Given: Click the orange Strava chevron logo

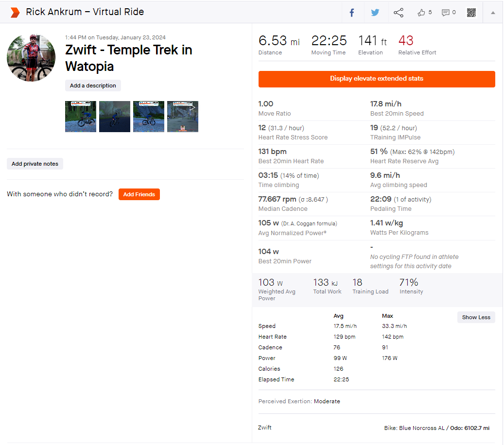Looking at the screenshot, I should point(15,12).
